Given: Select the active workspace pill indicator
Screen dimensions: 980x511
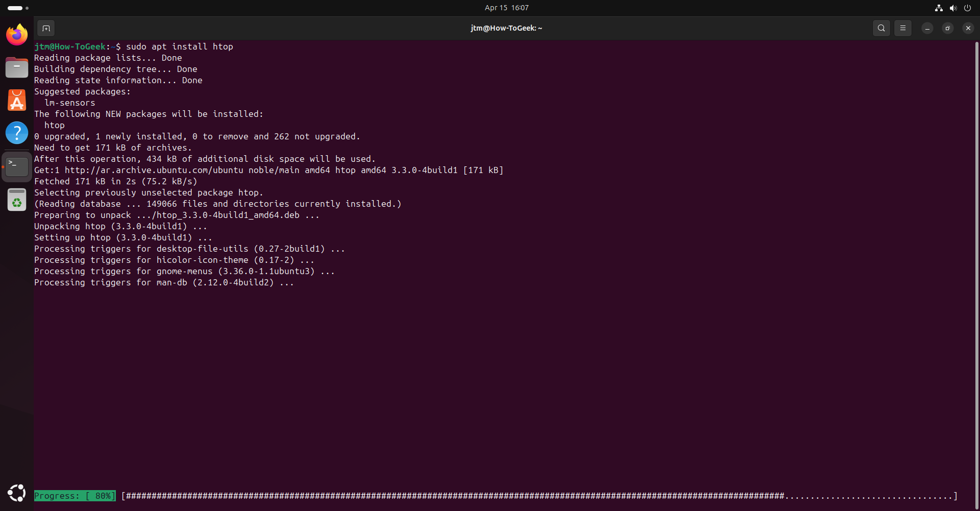Looking at the screenshot, I should (15, 8).
